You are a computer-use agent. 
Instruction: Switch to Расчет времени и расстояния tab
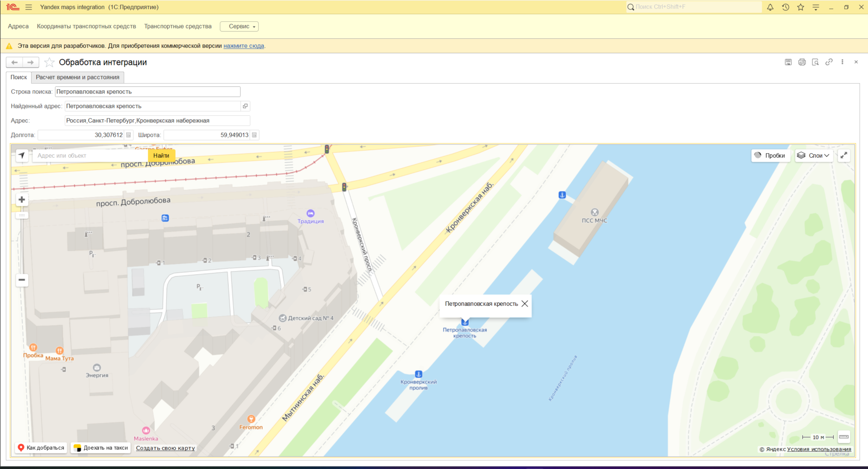tap(78, 77)
